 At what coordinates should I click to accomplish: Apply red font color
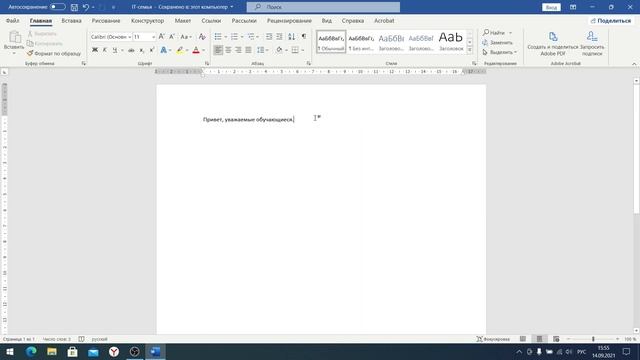click(x=196, y=50)
